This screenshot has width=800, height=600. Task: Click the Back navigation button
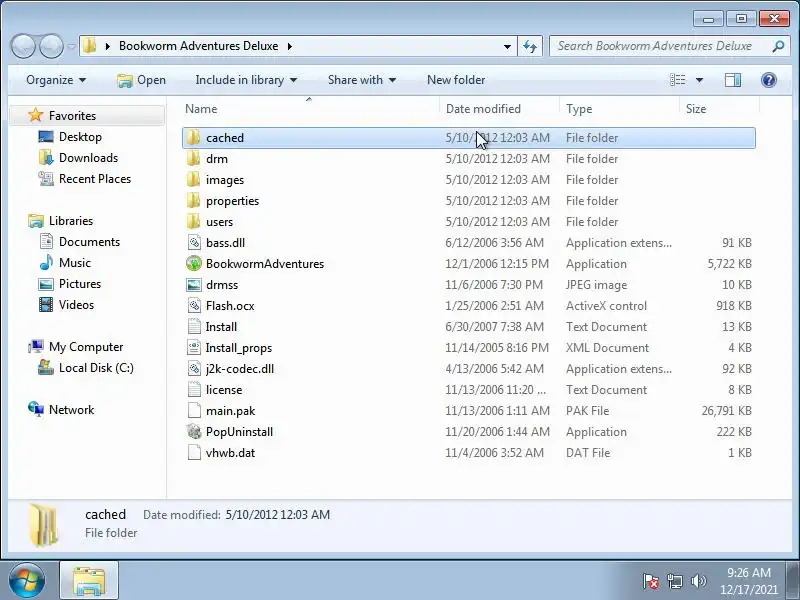(x=23, y=46)
